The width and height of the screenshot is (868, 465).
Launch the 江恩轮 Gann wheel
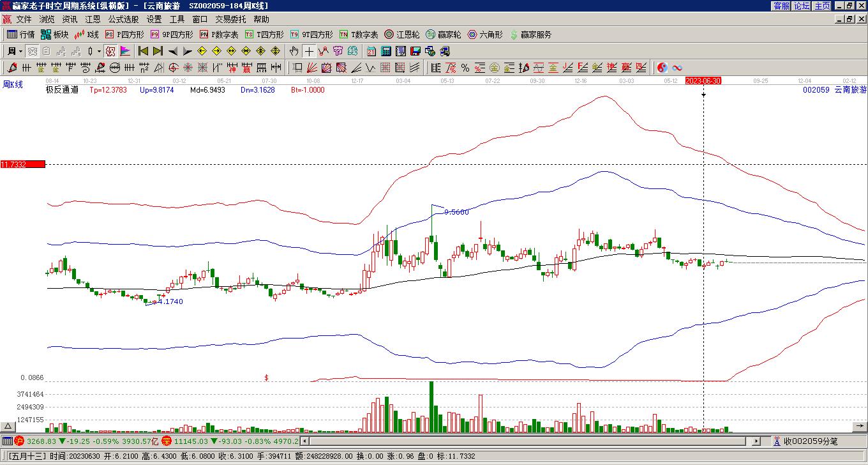[x=402, y=34]
